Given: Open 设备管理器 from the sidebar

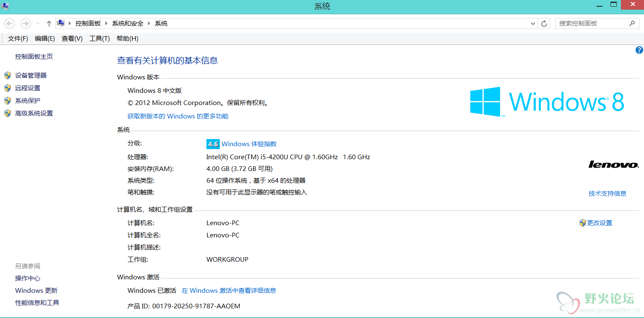Looking at the screenshot, I should coord(31,76).
